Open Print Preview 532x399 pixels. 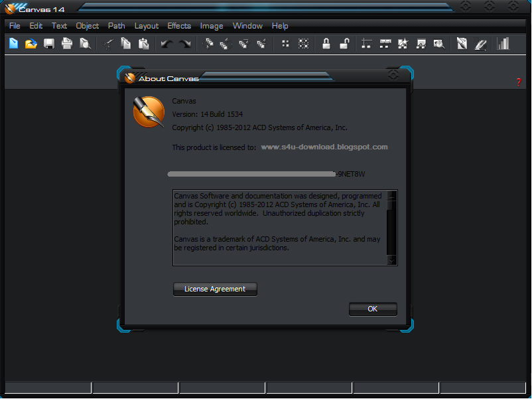(84, 44)
